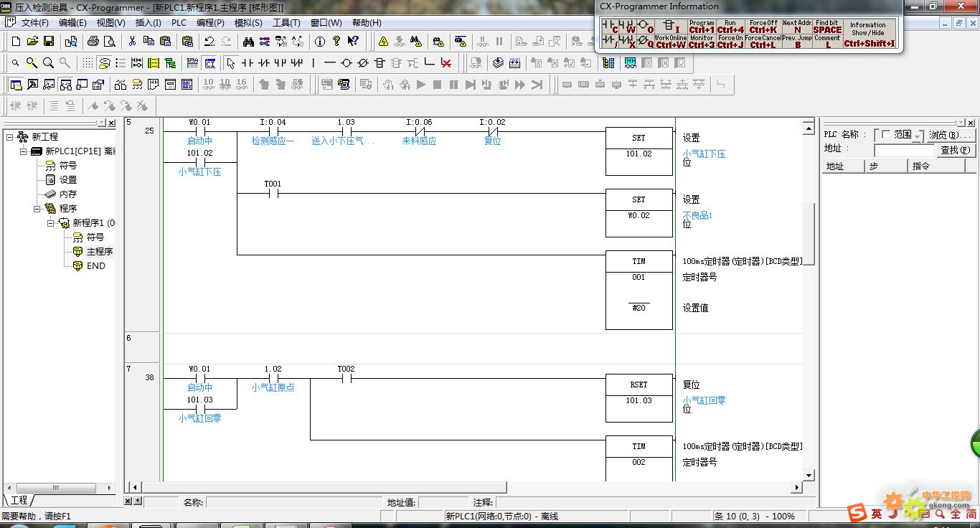This screenshot has height=528, width=980.
Task: Click the 查找(F) button
Action: tap(956, 150)
